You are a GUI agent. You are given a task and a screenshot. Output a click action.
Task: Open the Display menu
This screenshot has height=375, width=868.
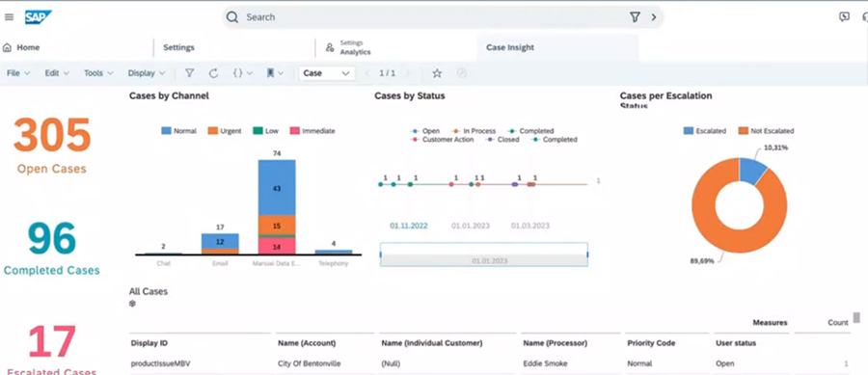click(147, 73)
